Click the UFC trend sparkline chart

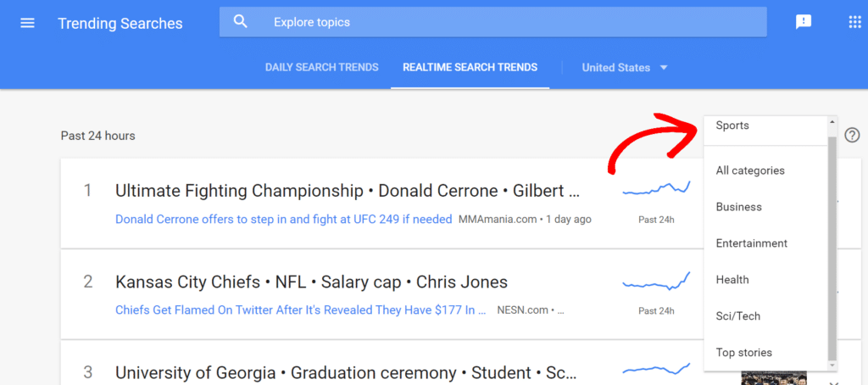[x=657, y=188]
